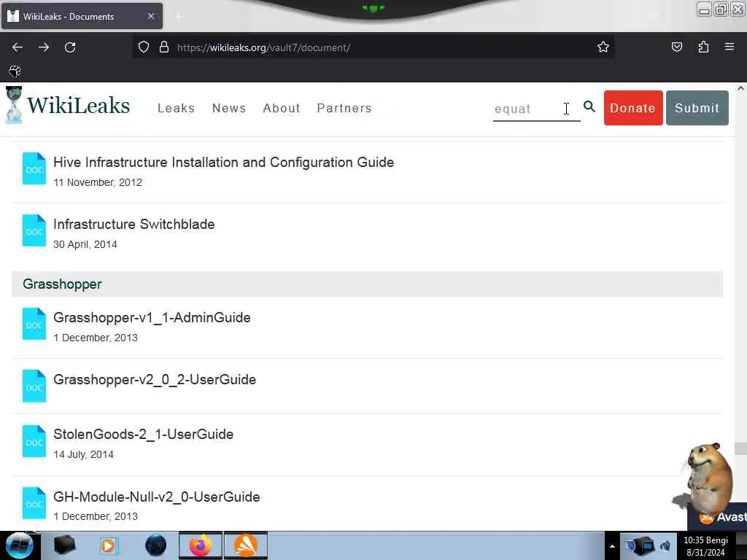Click the search field containing equat
Screen dimensions: 747x560
pos(536,109)
